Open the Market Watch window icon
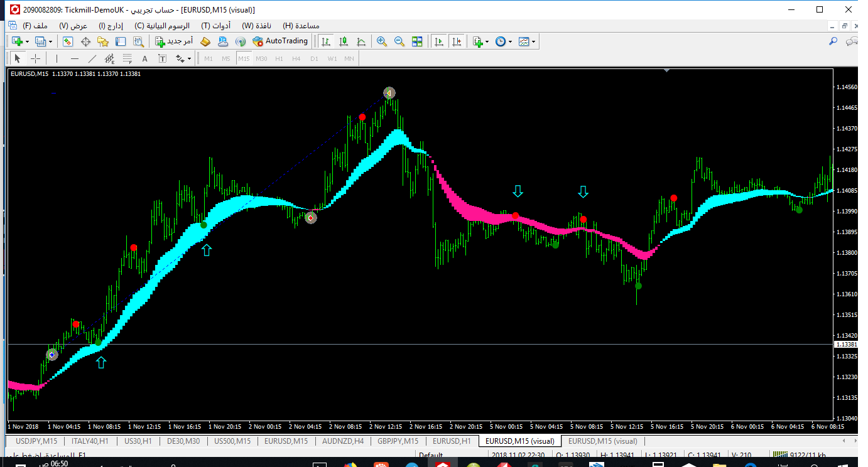The image size is (868, 467). pos(68,41)
